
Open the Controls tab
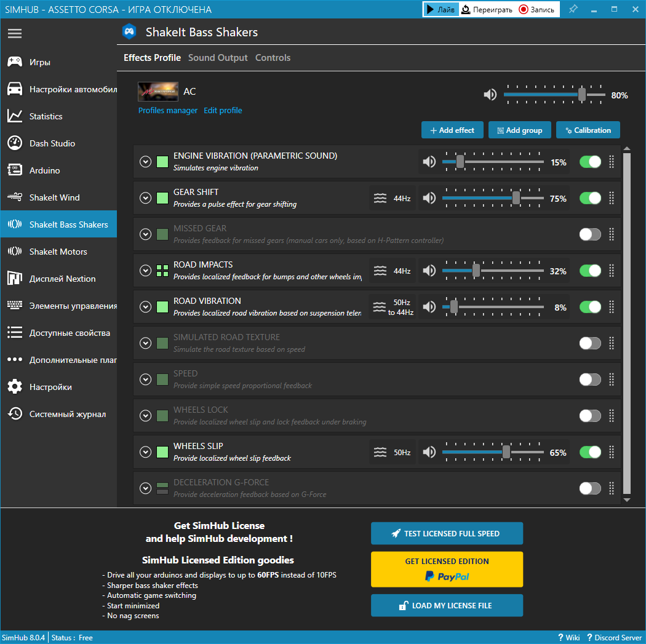coord(273,58)
